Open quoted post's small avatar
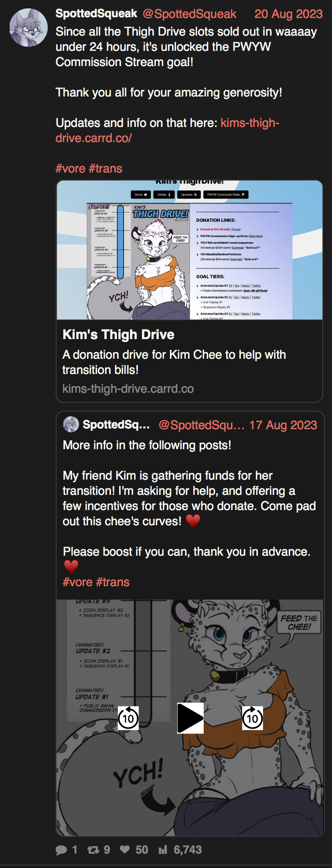This screenshot has height=868, width=332. click(71, 424)
